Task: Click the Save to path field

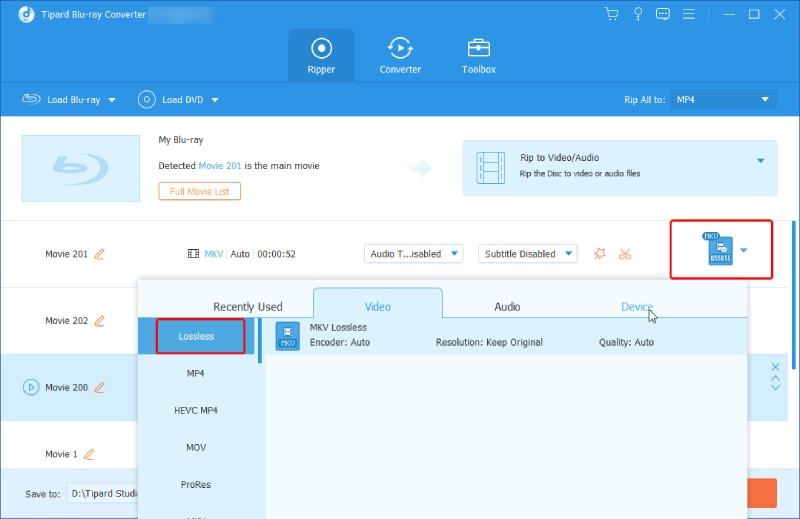Action: (103, 493)
